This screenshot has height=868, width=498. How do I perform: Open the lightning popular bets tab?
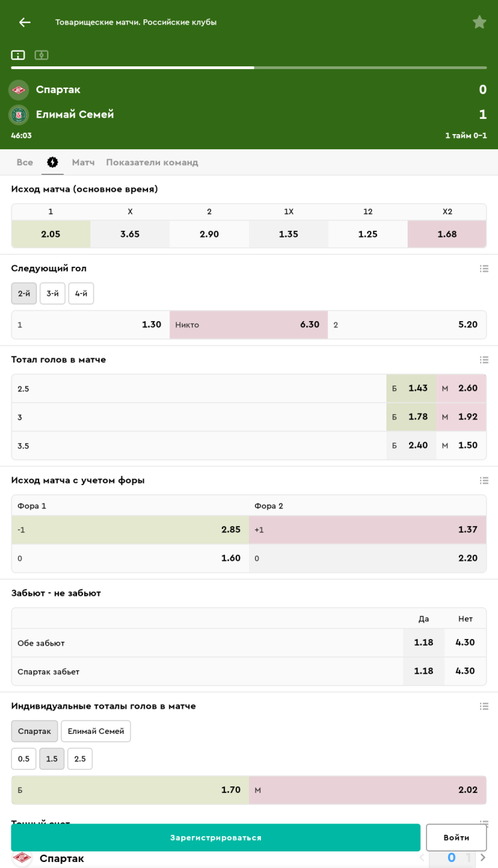52,163
